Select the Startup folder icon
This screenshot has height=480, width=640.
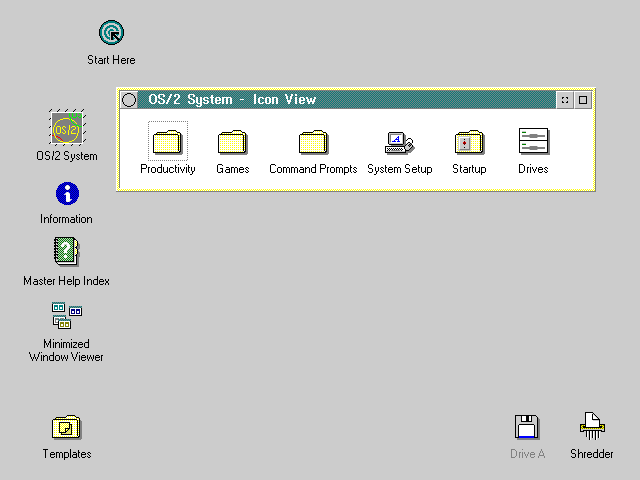(x=468, y=142)
